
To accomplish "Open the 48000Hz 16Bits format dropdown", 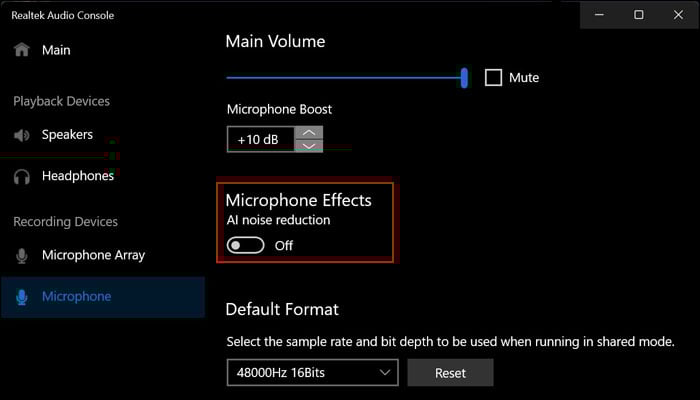I will click(312, 372).
